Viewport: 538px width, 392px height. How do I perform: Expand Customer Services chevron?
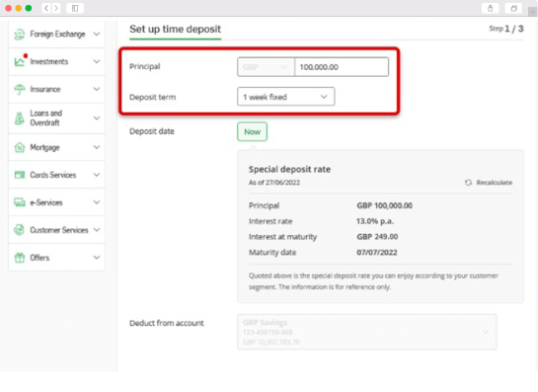(97, 230)
